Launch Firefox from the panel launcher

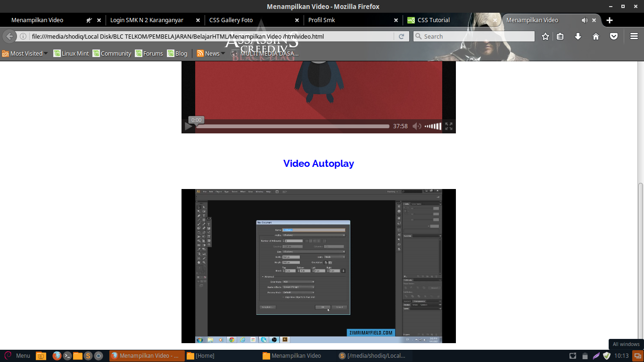57,356
